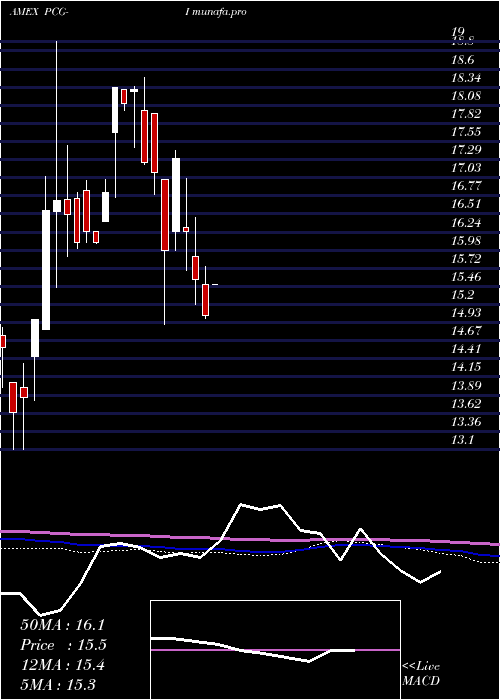Click the 12MA : 15.4 readout

[x=62, y=665]
